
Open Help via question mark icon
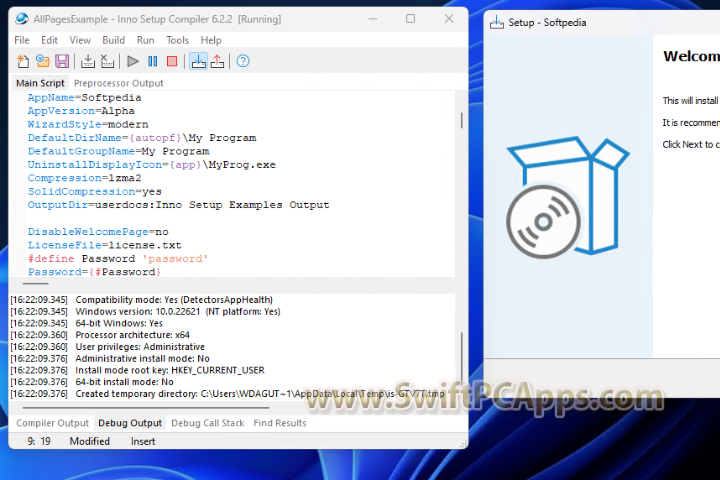click(x=243, y=61)
